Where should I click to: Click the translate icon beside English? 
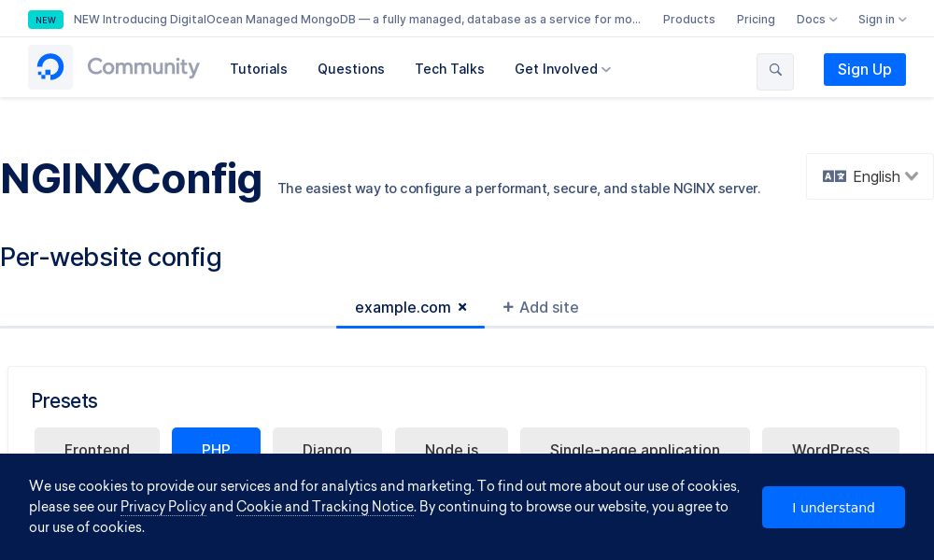834,176
